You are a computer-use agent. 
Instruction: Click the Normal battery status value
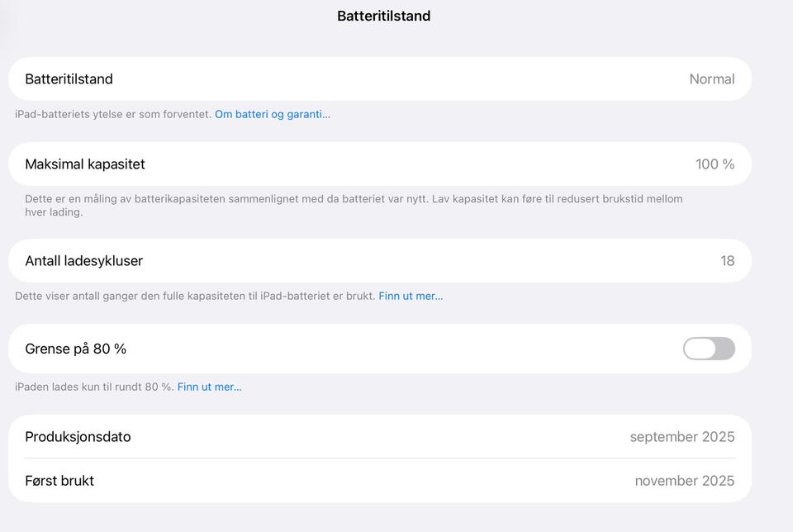(711, 79)
